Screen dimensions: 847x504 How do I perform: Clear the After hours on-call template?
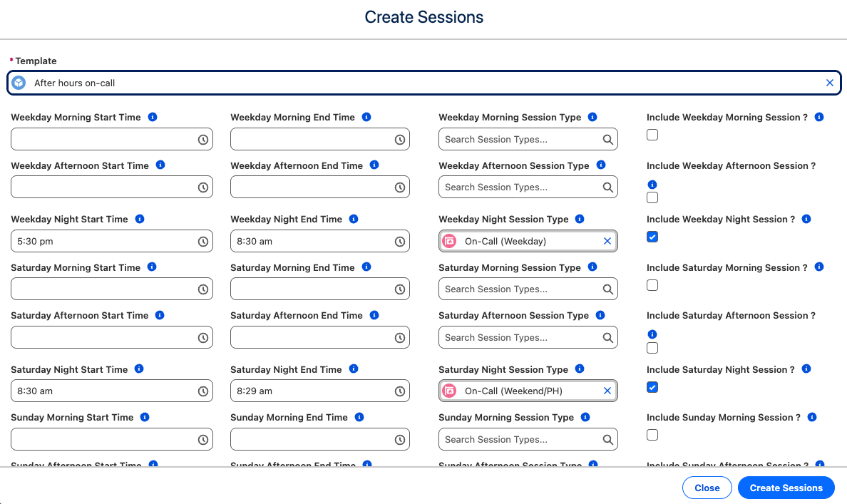click(x=829, y=83)
